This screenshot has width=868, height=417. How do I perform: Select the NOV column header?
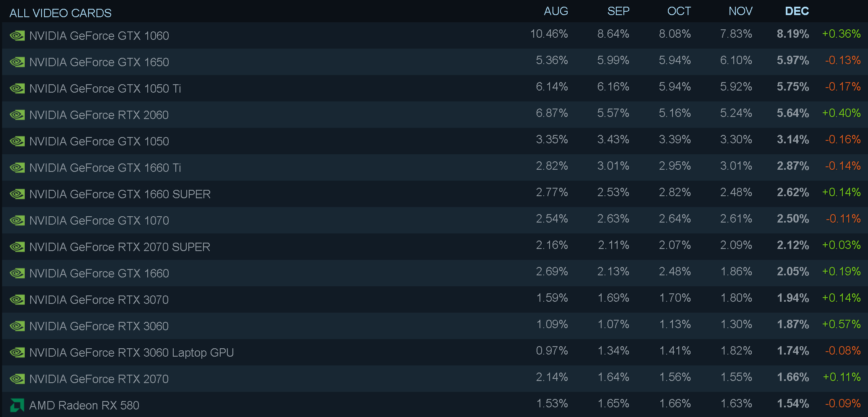coord(740,11)
